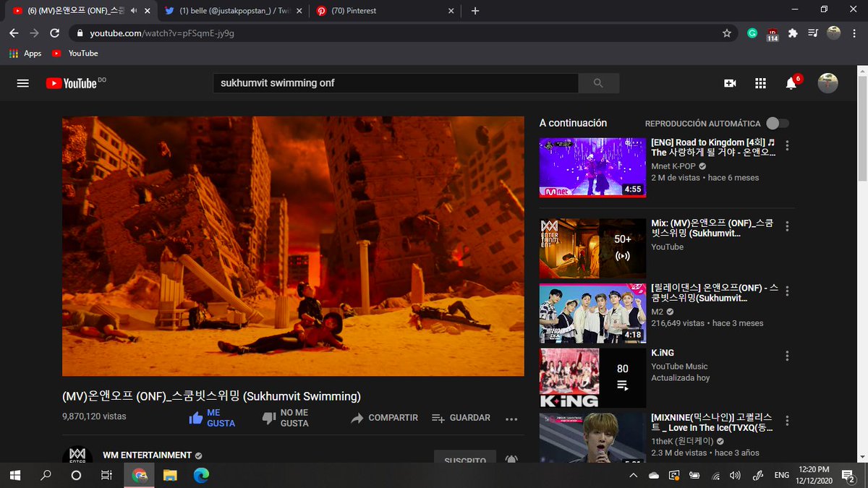
Task: Open the Task View taskbar icon
Action: coord(106,475)
